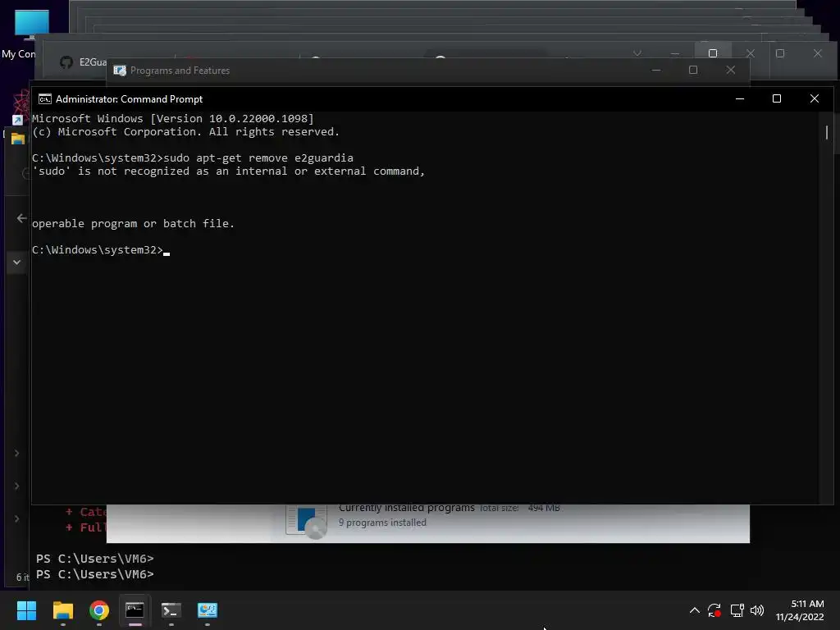This screenshot has width=840, height=630.
Task: Click the back arrow in File Explorer
Action: point(21,218)
